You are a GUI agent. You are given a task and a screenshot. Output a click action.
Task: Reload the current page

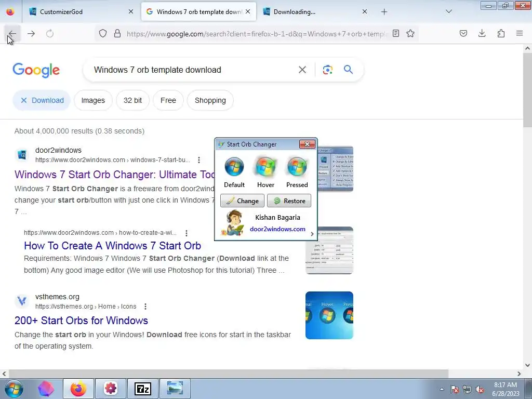point(50,34)
